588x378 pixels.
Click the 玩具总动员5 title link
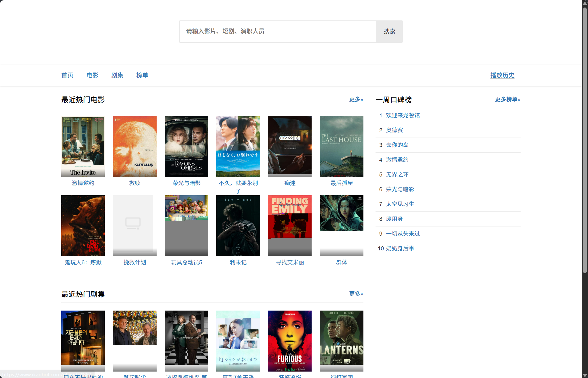[x=186, y=262]
